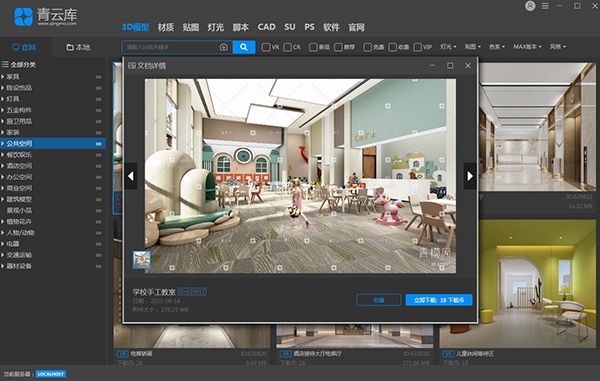Open the hamburger main menu icon
The width and height of the screenshot is (600, 381).
[x=545, y=6]
